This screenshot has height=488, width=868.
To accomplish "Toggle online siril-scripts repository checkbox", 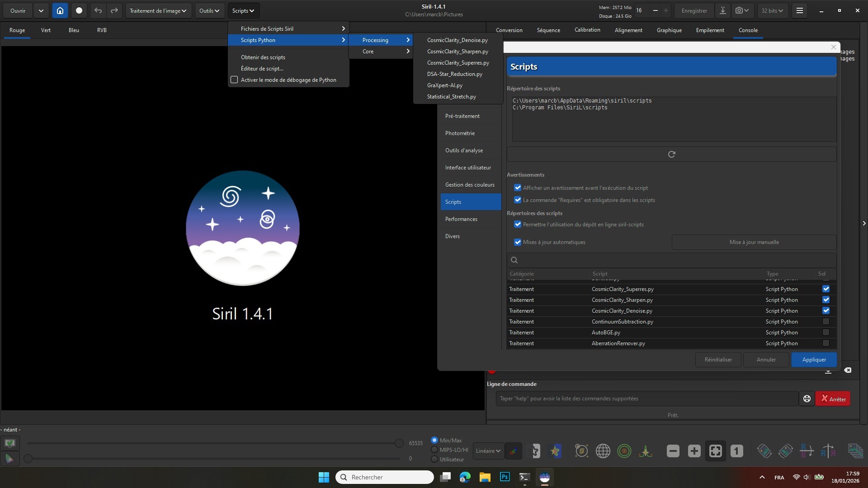I will click(x=518, y=225).
